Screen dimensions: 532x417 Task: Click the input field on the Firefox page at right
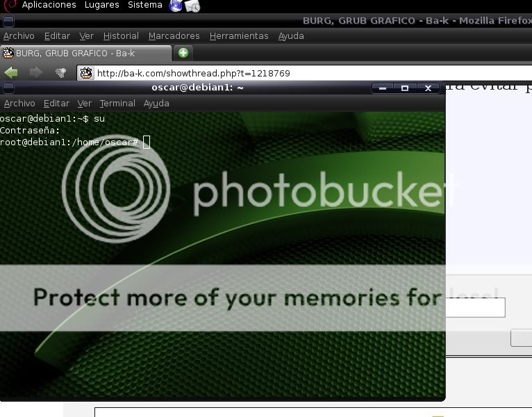[475, 307]
